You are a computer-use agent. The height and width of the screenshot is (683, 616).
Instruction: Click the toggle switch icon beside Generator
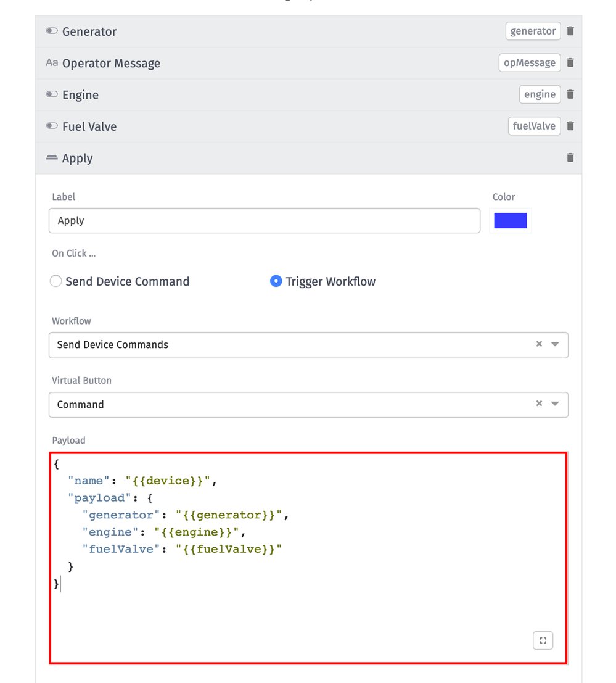51,31
